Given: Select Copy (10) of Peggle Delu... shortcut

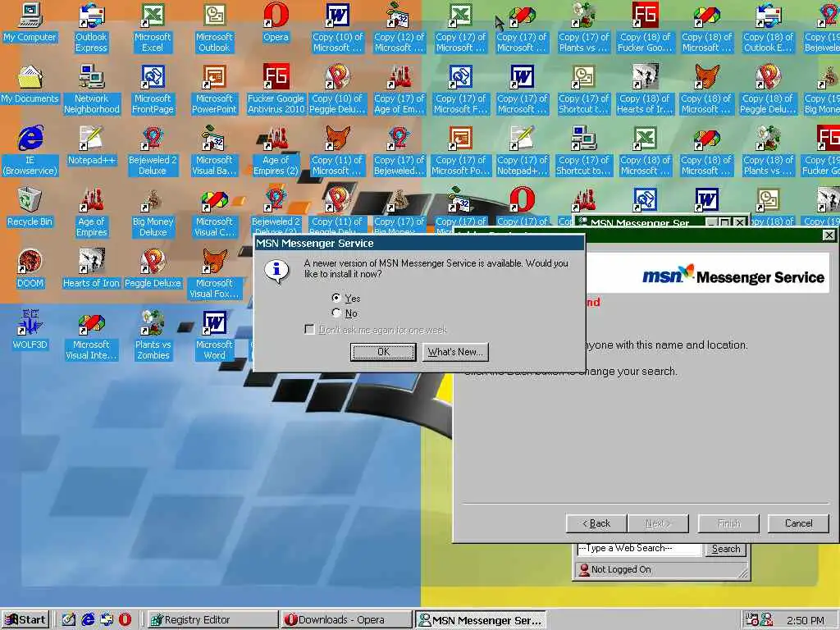Looking at the screenshot, I should [337, 89].
